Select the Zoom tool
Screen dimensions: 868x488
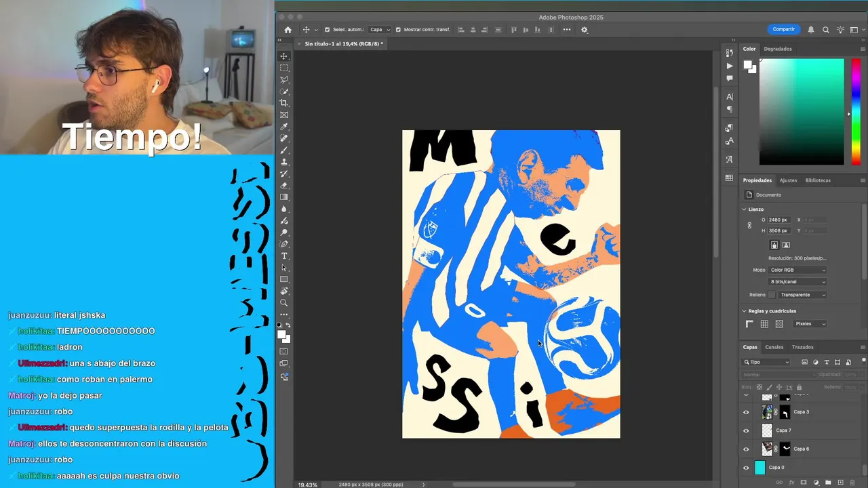pos(284,303)
